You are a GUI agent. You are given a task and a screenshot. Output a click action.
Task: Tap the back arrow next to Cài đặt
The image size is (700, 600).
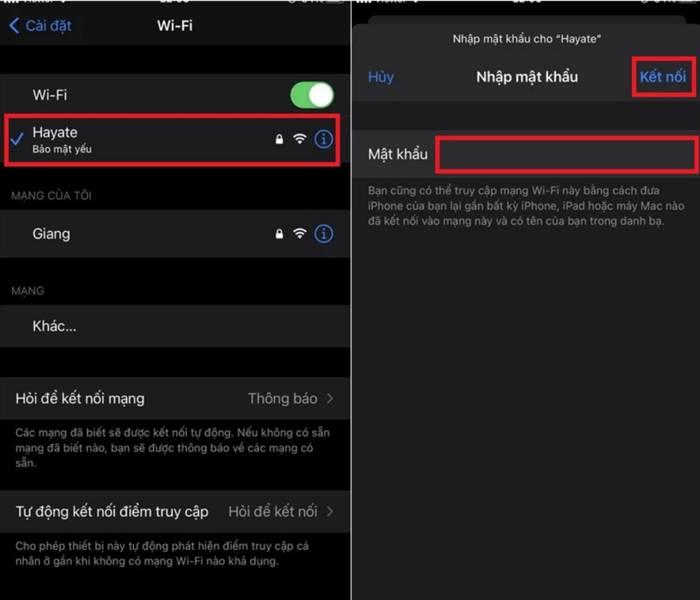click(14, 26)
